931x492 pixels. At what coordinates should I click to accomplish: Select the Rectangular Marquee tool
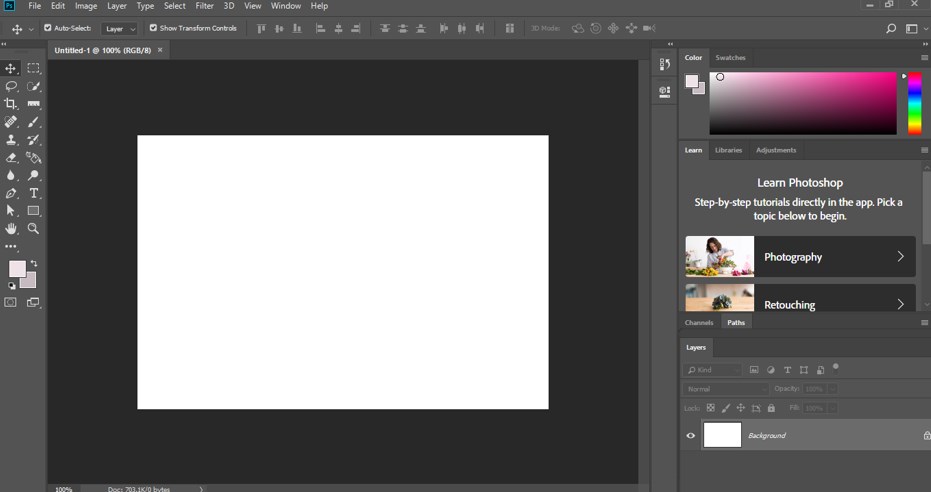(34, 68)
